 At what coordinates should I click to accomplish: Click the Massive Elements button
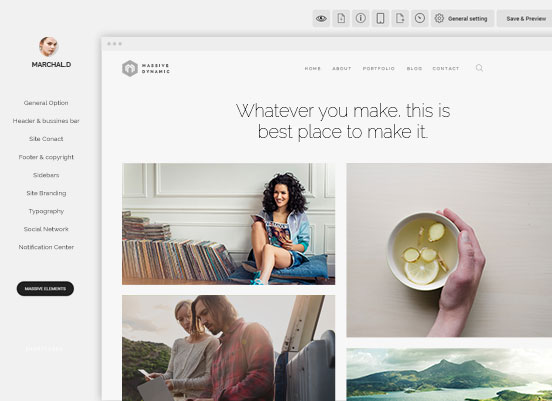click(45, 289)
